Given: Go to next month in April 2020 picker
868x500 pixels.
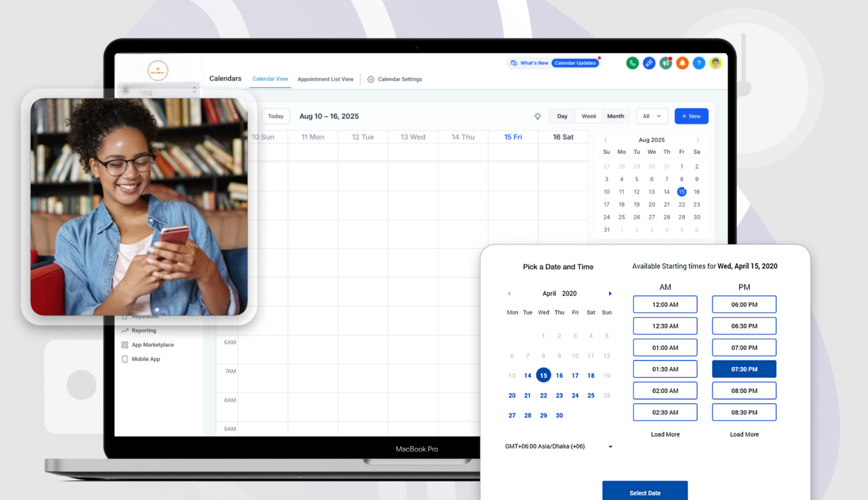Looking at the screenshot, I should tap(610, 293).
